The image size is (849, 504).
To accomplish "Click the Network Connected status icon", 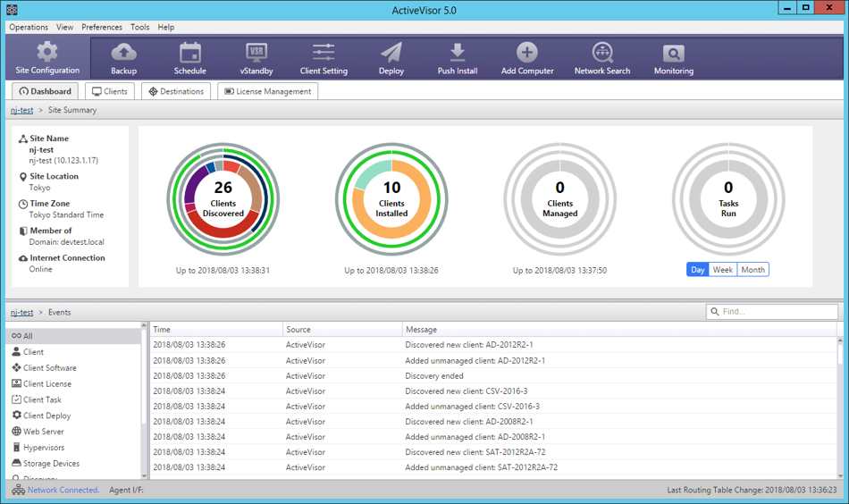I will (x=19, y=490).
